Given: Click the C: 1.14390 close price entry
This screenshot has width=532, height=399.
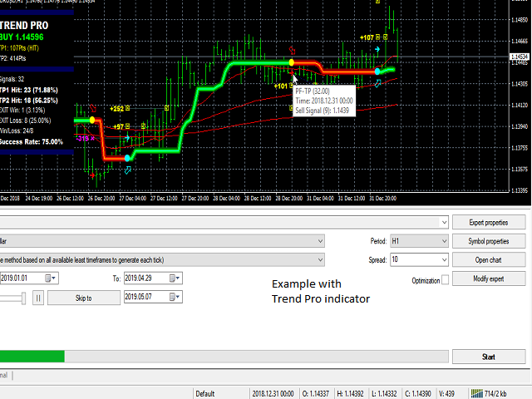Looking at the screenshot, I should [418, 393].
